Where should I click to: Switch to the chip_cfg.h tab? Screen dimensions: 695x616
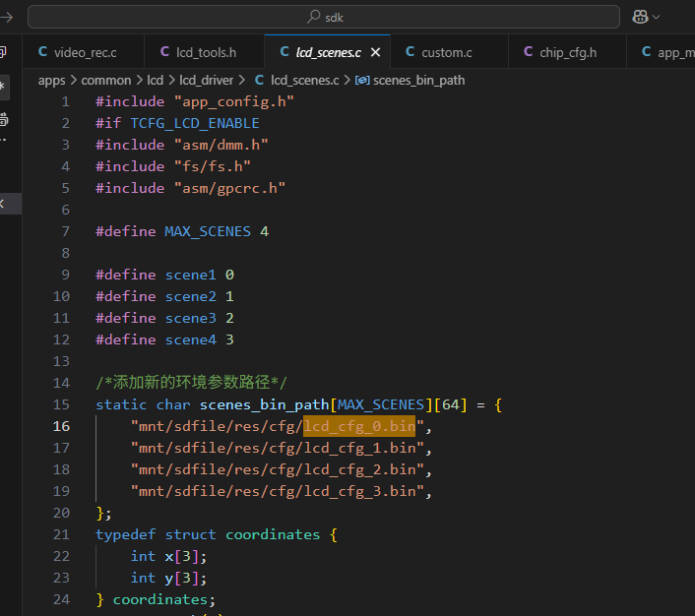click(x=567, y=52)
